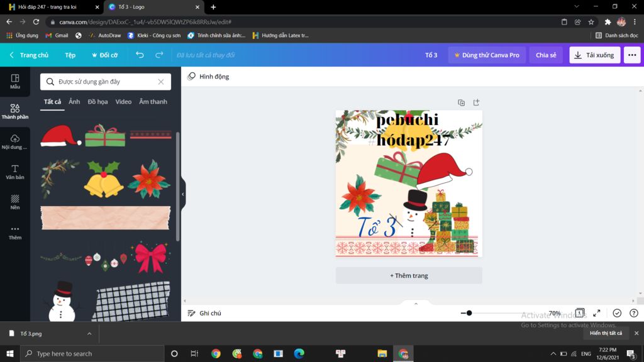This screenshot has height=362, width=644.
Task: Click the Tổ 3 text on canvas
Action: pos(377,226)
